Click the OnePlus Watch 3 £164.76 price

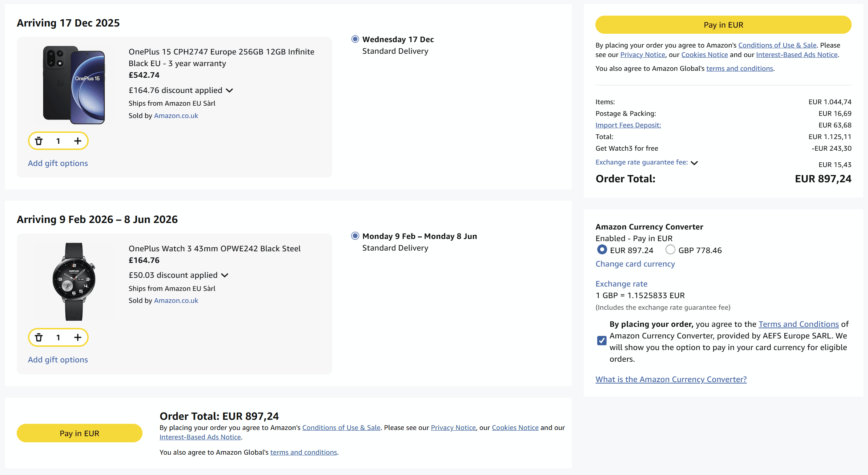pyautogui.click(x=144, y=260)
